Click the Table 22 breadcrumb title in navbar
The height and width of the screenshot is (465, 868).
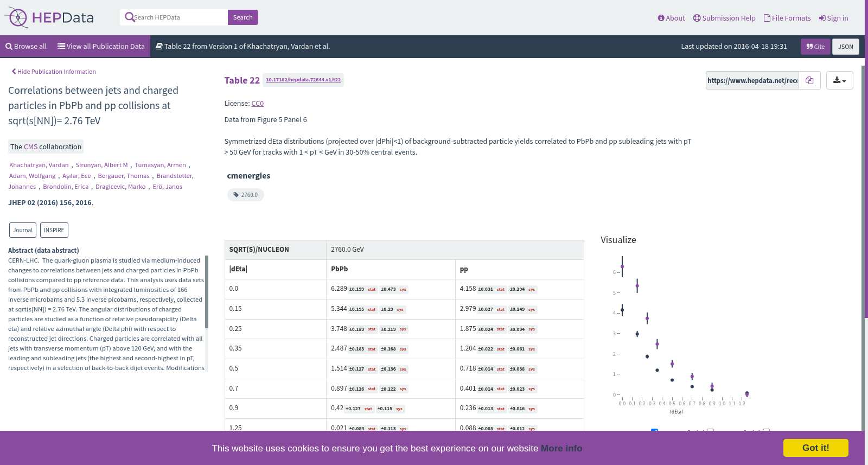click(242, 47)
